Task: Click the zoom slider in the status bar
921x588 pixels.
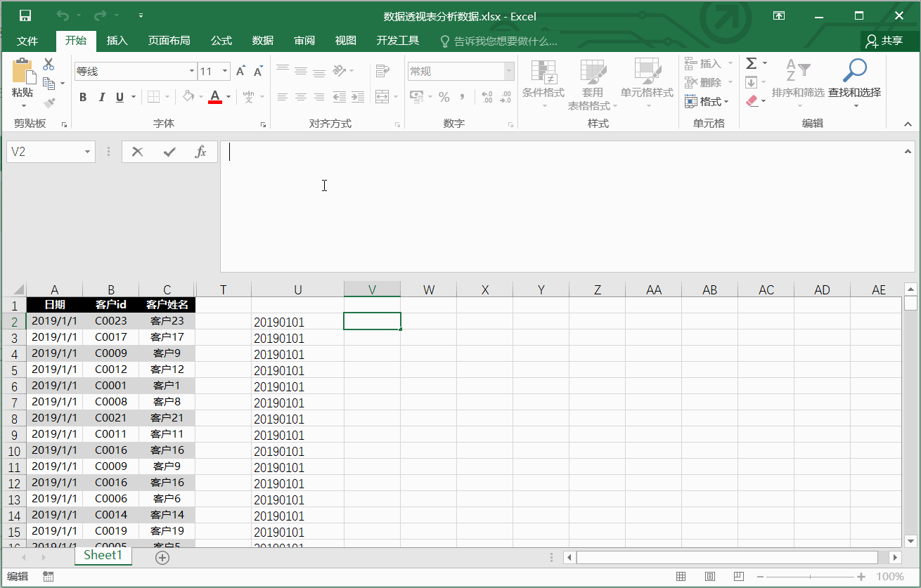Action: pyautogui.click(x=810, y=577)
